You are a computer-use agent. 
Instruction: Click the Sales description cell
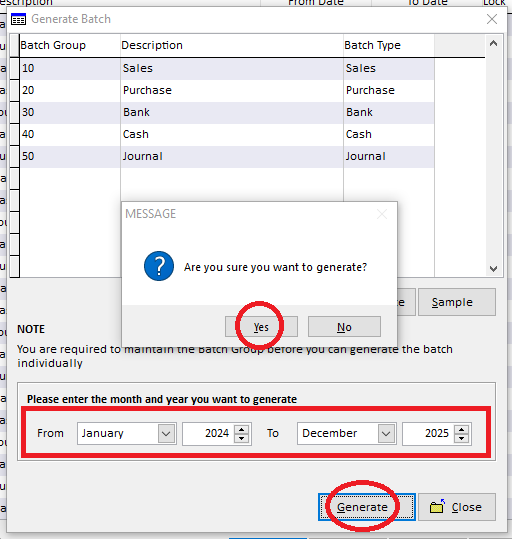[232, 68]
